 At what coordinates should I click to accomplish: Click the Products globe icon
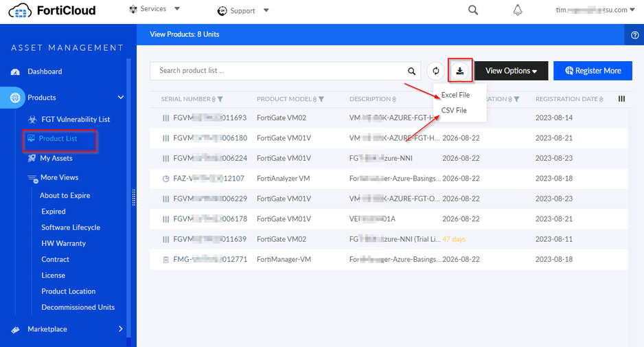click(x=15, y=98)
